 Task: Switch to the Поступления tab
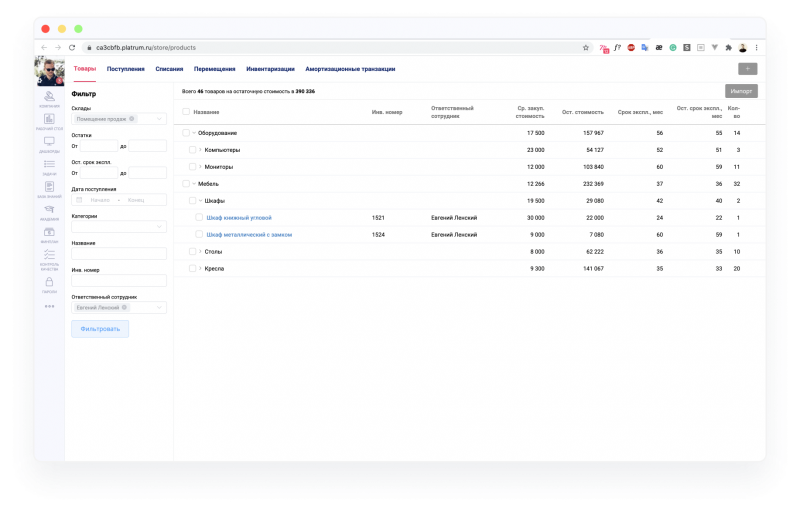pyautogui.click(x=125, y=69)
